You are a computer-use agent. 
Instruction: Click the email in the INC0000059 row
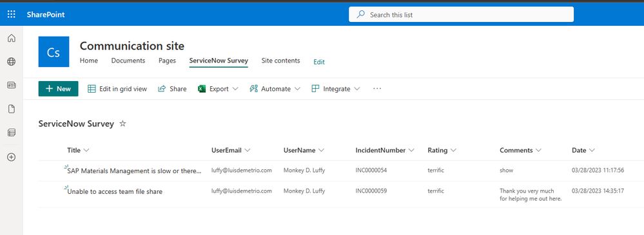[x=242, y=191]
